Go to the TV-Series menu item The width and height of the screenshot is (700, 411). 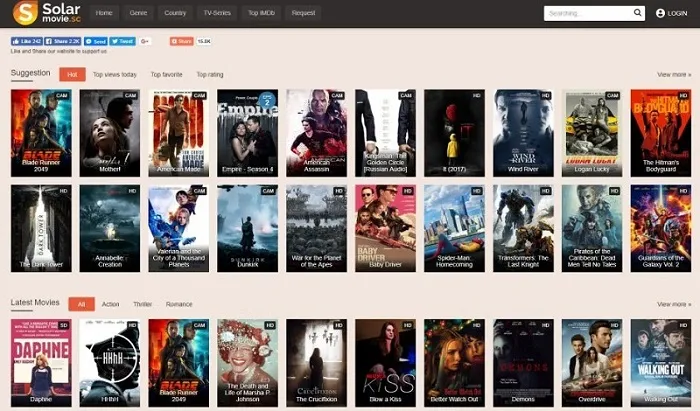pos(216,13)
